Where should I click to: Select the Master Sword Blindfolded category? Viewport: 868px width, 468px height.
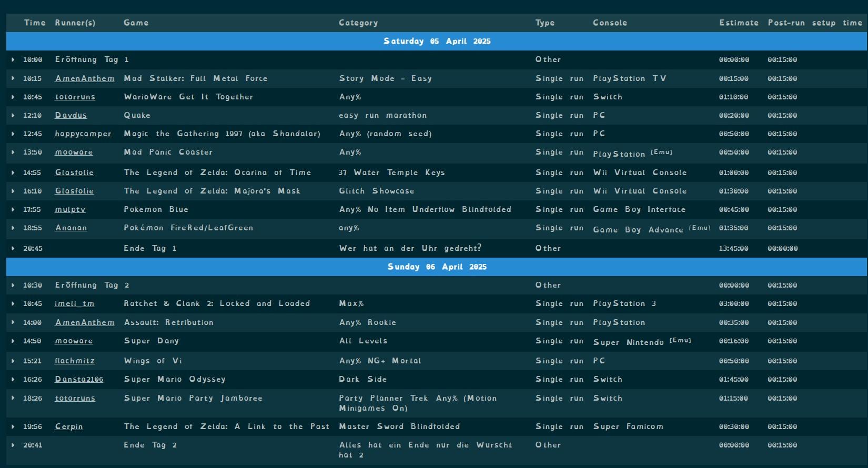(x=399, y=426)
